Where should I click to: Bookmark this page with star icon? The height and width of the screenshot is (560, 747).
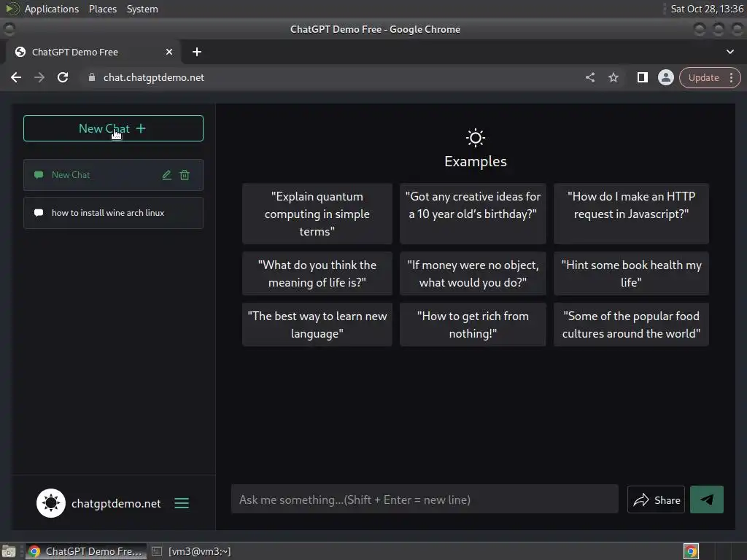click(x=614, y=77)
